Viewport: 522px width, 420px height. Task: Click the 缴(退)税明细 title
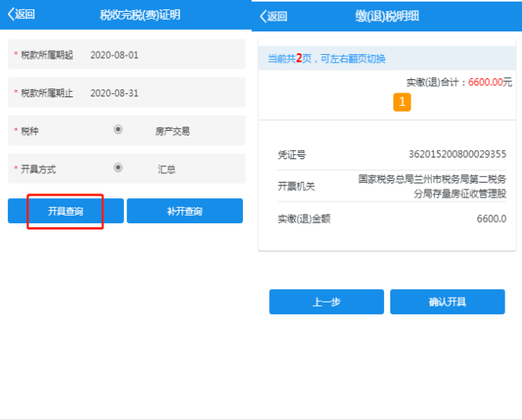tap(387, 16)
